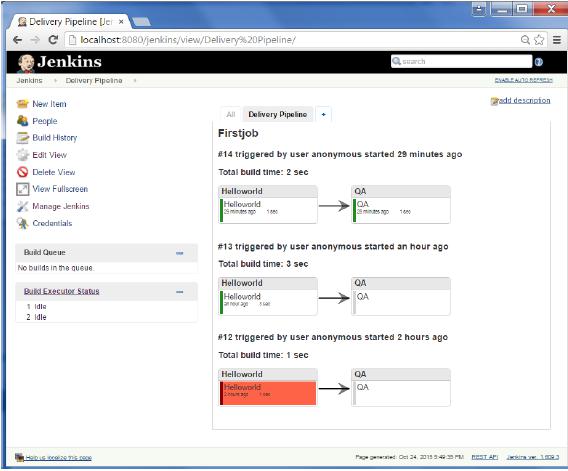Click the Jenkins butler logo
Viewport: 568px width, 471px height.
[26, 63]
